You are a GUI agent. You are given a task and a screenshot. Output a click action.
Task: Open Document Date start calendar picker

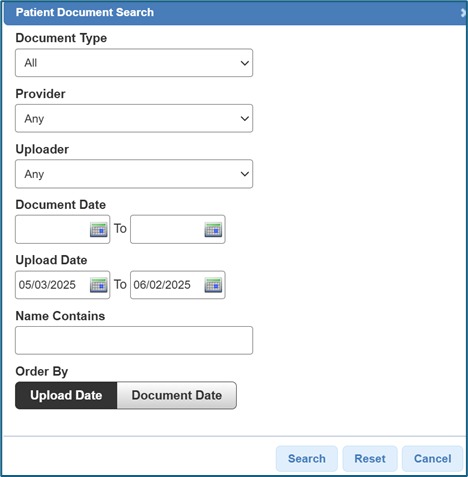(x=98, y=230)
